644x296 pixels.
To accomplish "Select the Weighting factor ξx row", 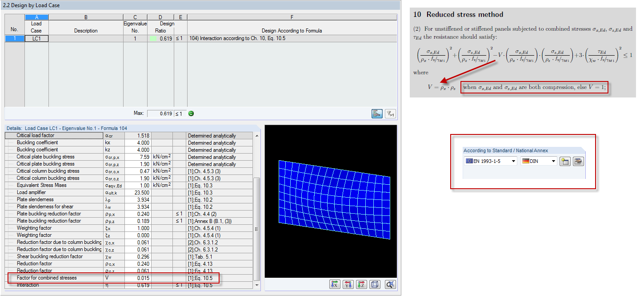I will 129,228.
